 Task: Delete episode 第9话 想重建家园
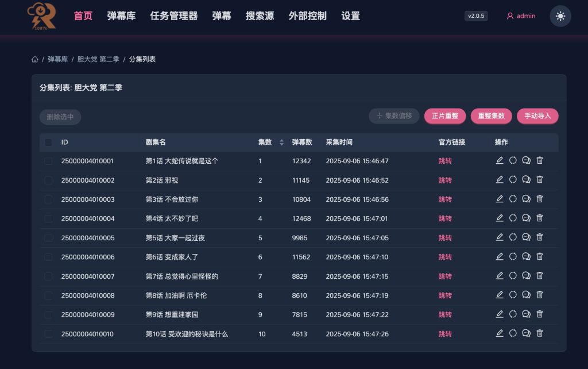click(x=540, y=314)
